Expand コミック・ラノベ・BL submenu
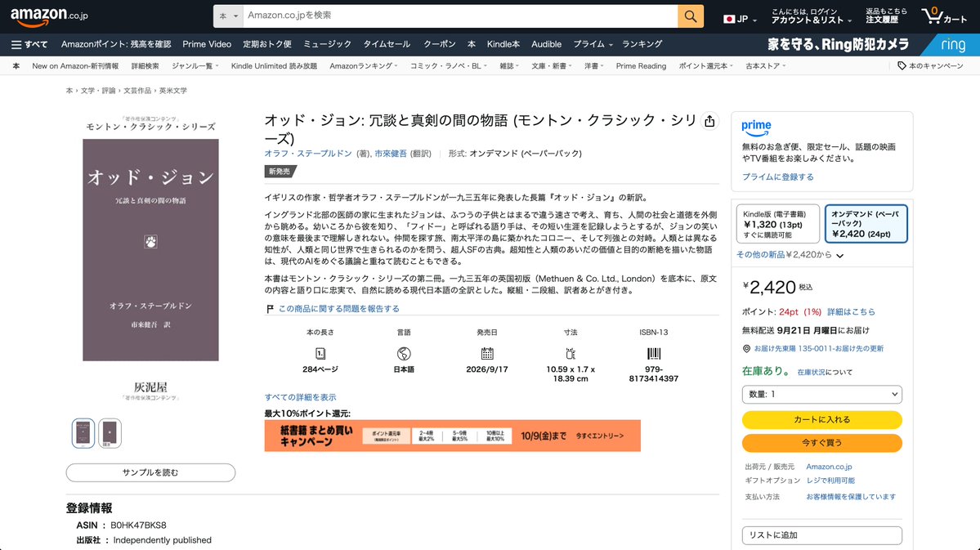This screenshot has height=550, width=980. click(x=448, y=65)
